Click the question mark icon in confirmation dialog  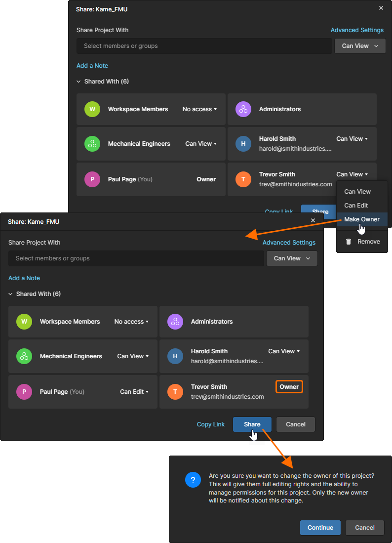click(193, 479)
